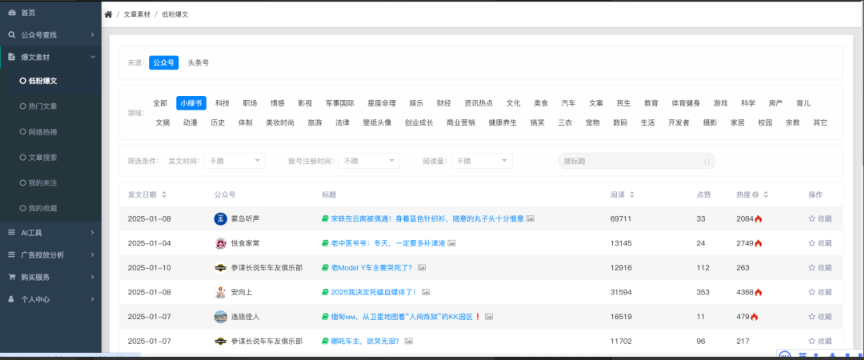Click the green article icon before 老中医爷爷 title
The height and width of the screenshot is (360, 864).
tap(325, 243)
